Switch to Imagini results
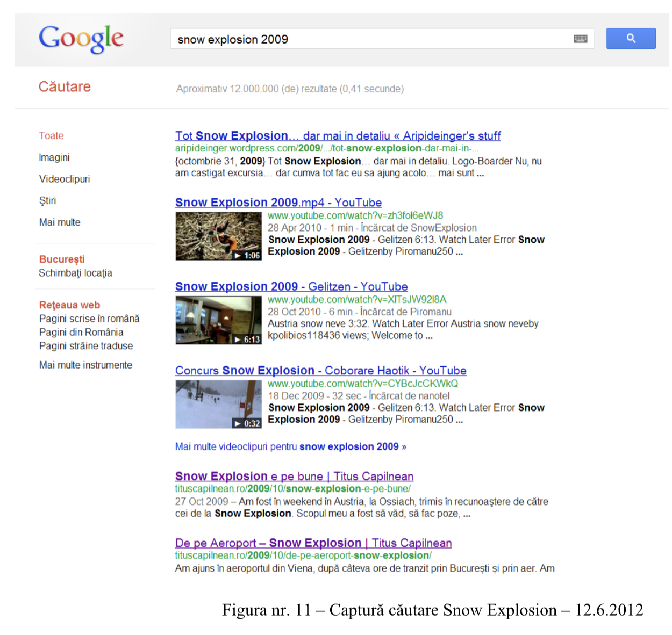 point(54,157)
